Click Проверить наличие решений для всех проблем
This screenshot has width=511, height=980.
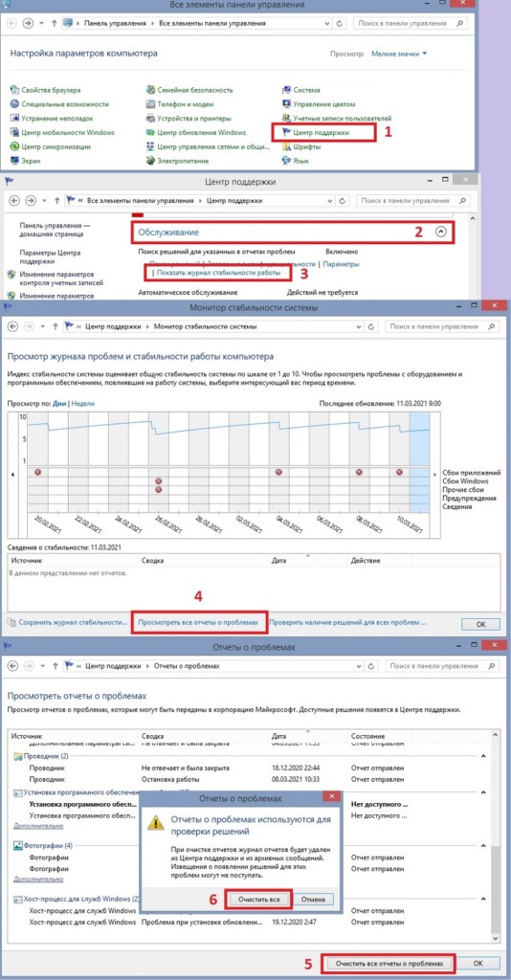[347, 622]
